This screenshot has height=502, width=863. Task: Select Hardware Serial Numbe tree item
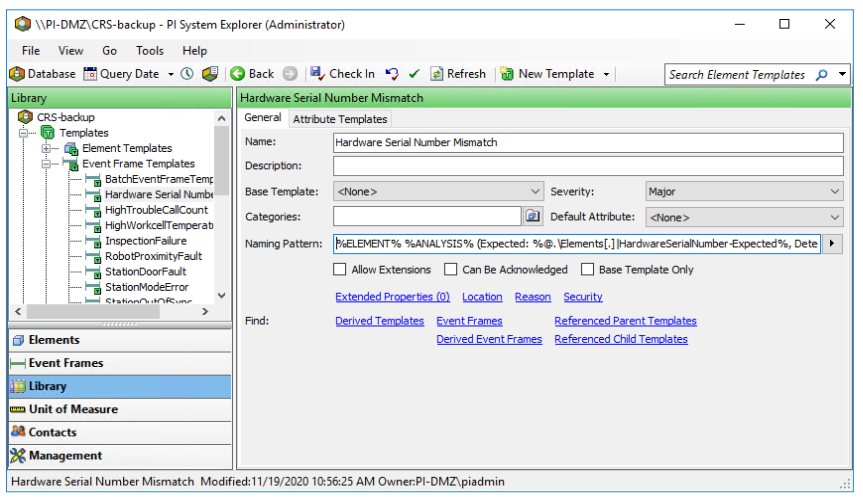coord(159,194)
